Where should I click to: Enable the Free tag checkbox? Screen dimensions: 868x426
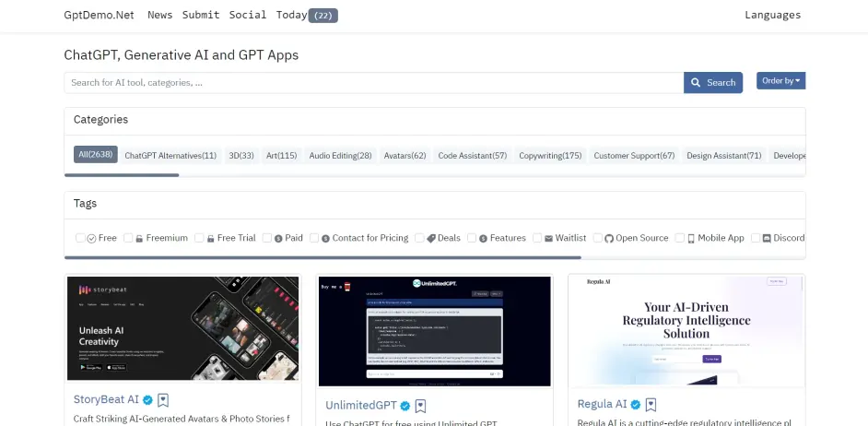click(x=80, y=238)
